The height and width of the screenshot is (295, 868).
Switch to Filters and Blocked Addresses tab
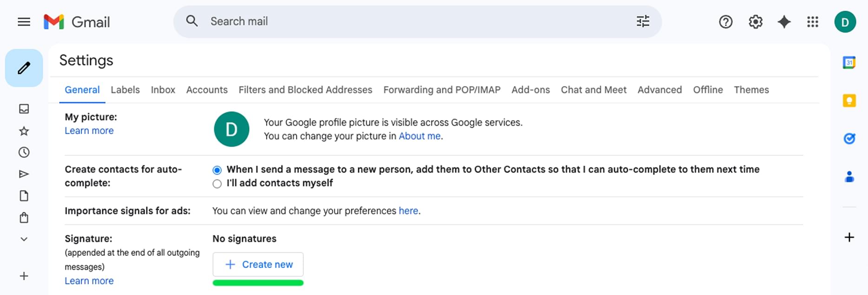[305, 90]
